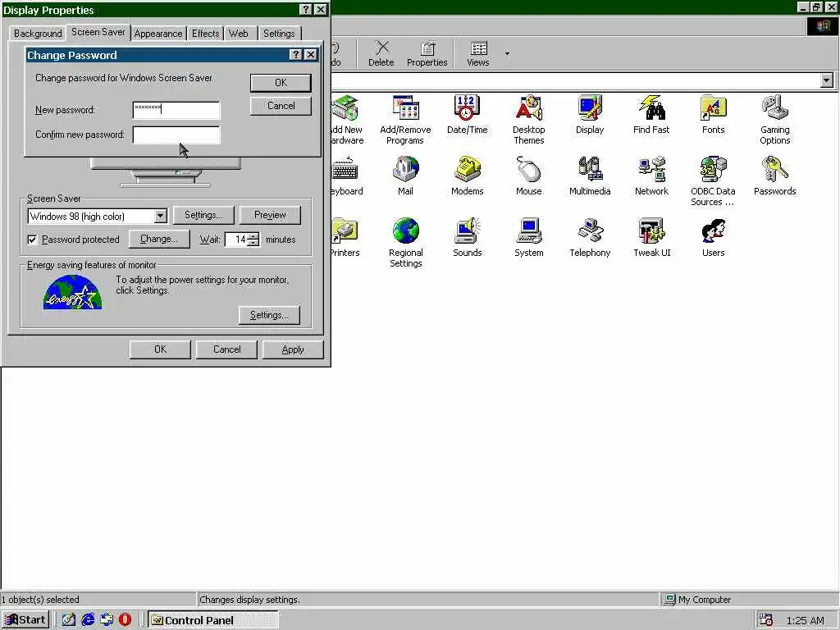Click OK in Display Properties

pyautogui.click(x=160, y=349)
